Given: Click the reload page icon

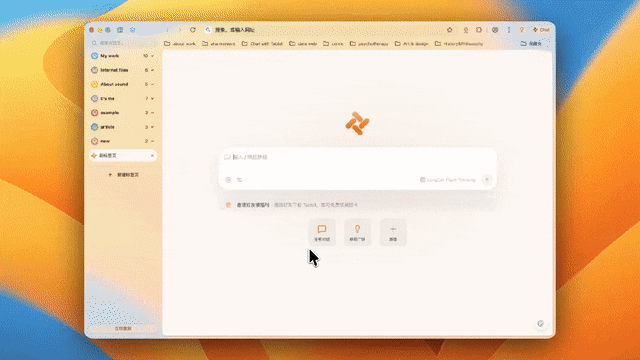Looking at the screenshot, I should pyautogui.click(x=193, y=30).
